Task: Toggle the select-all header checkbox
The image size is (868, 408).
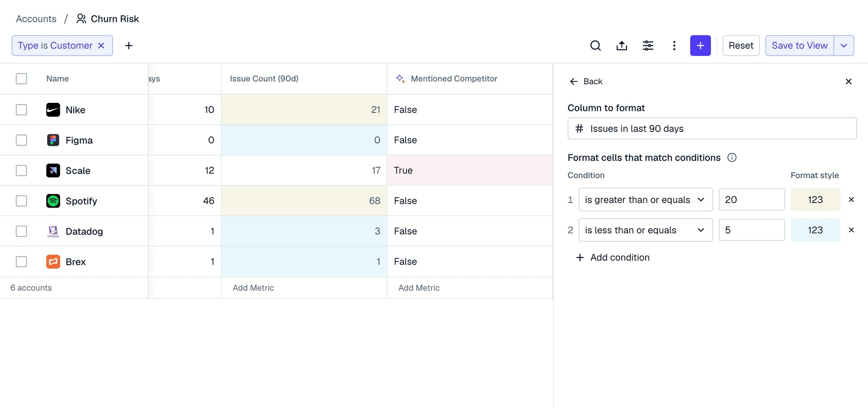Action: (x=21, y=79)
